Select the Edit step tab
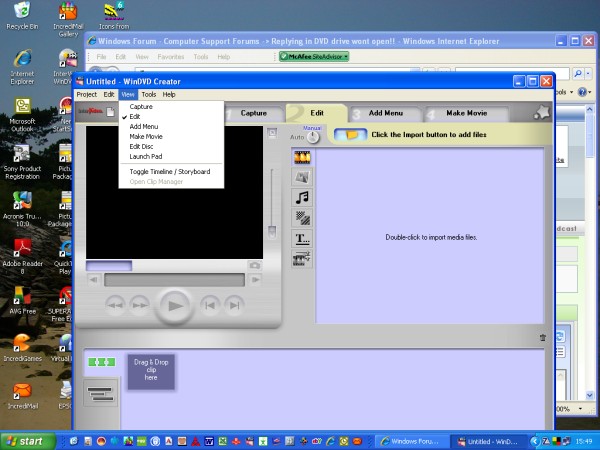This screenshot has width=600, height=450. click(316, 113)
